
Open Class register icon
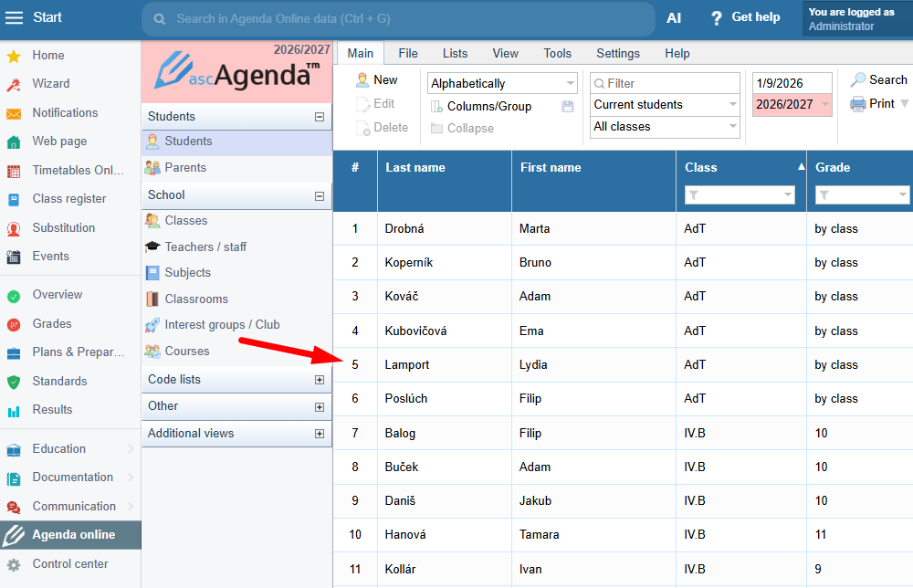(14, 200)
